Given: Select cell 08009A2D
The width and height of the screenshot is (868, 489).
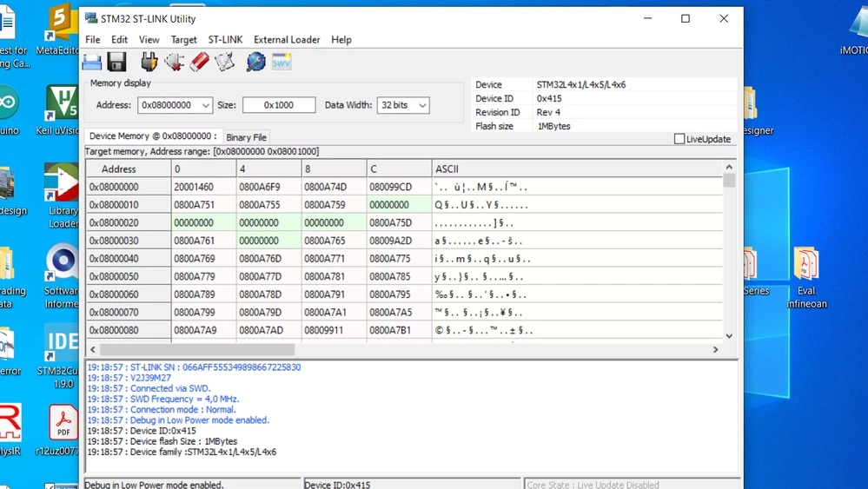Looking at the screenshot, I should pos(399,241).
